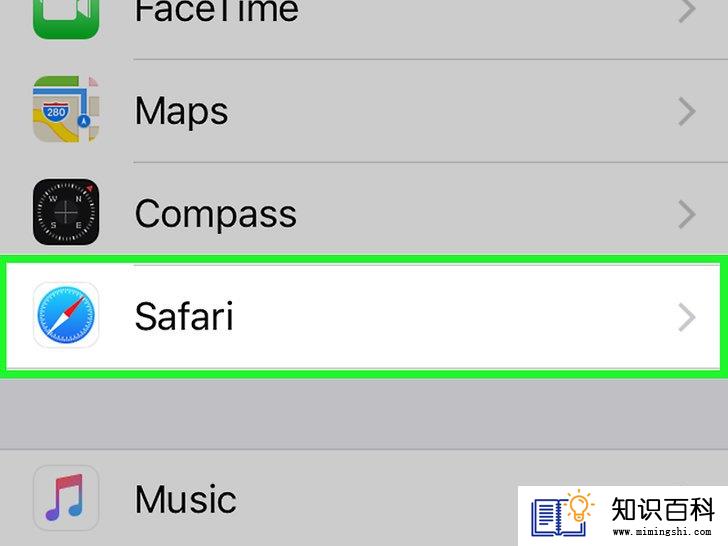Tap the black Compass app icon
The height and width of the screenshot is (546, 728).
[66, 212]
